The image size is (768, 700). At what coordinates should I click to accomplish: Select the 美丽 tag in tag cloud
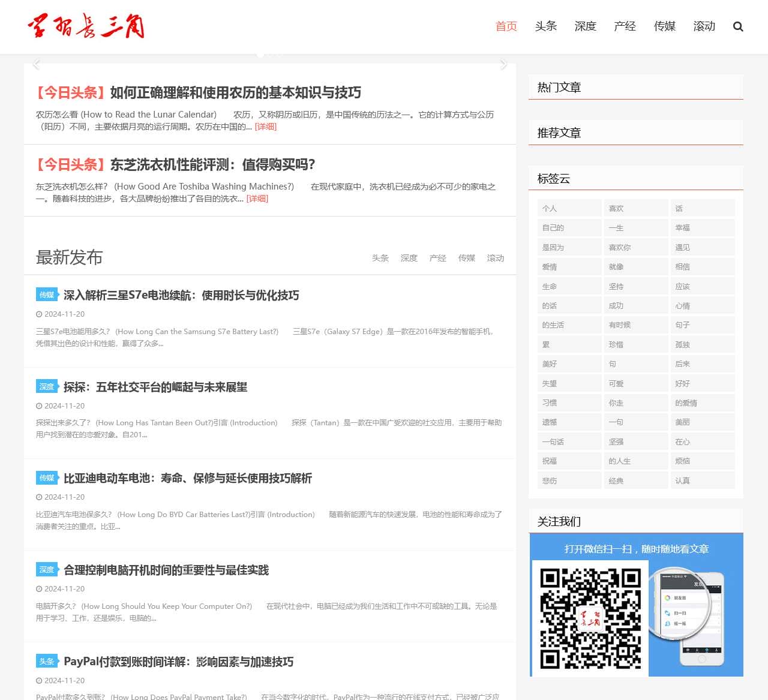point(703,422)
